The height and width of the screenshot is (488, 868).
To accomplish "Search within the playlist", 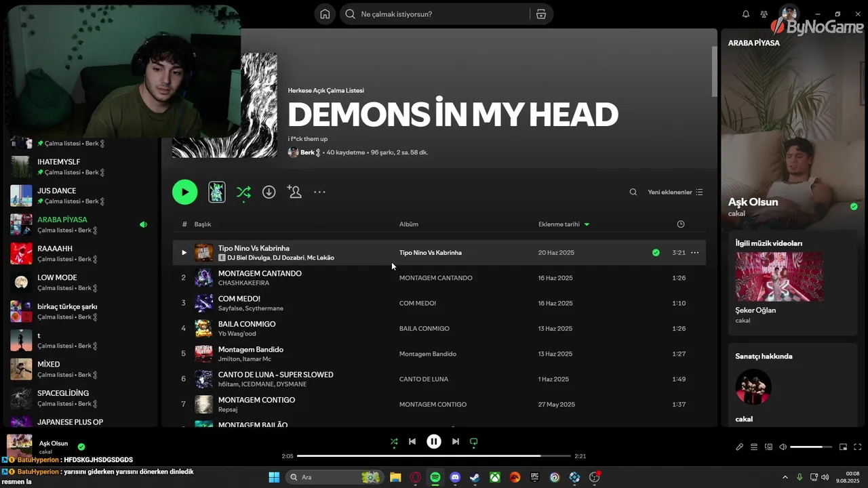I will [633, 192].
